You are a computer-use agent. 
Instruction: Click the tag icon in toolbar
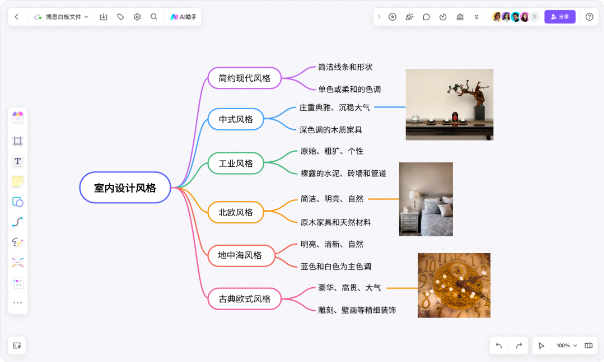pyautogui.click(x=121, y=17)
